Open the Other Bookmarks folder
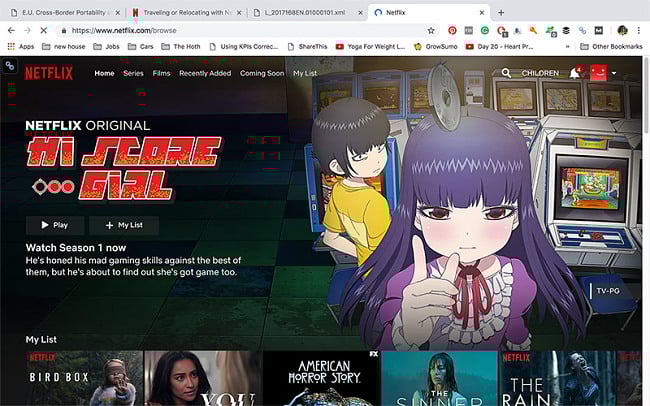The width and height of the screenshot is (650, 406). pyautogui.click(x=611, y=46)
